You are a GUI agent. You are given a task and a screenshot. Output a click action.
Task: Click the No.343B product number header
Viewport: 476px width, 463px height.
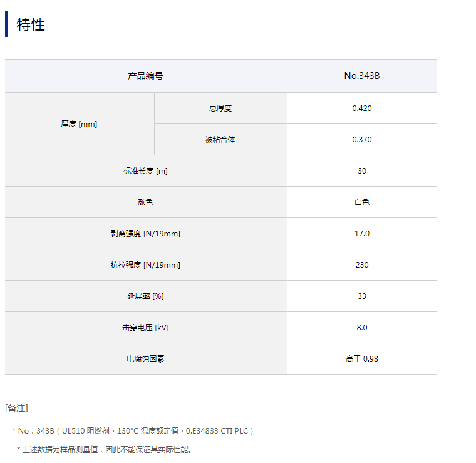coord(361,76)
